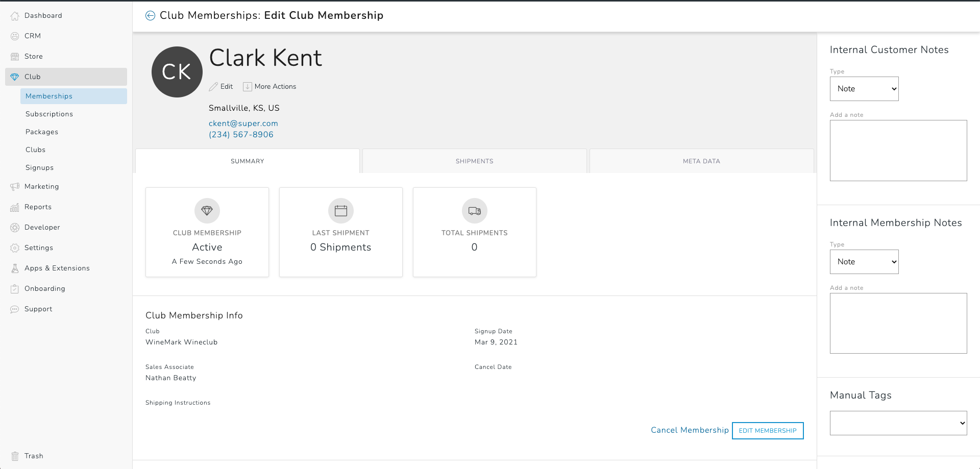Image resolution: width=980 pixels, height=469 pixels.
Task: Open Type dropdown under Internal Membership Notes
Action: [x=864, y=262]
